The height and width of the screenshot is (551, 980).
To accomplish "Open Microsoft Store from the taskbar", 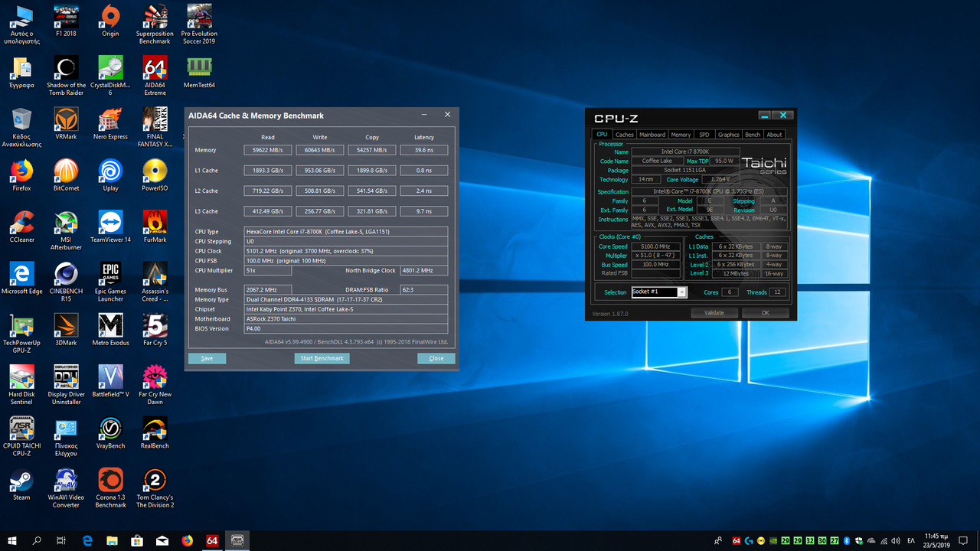I will point(137,540).
